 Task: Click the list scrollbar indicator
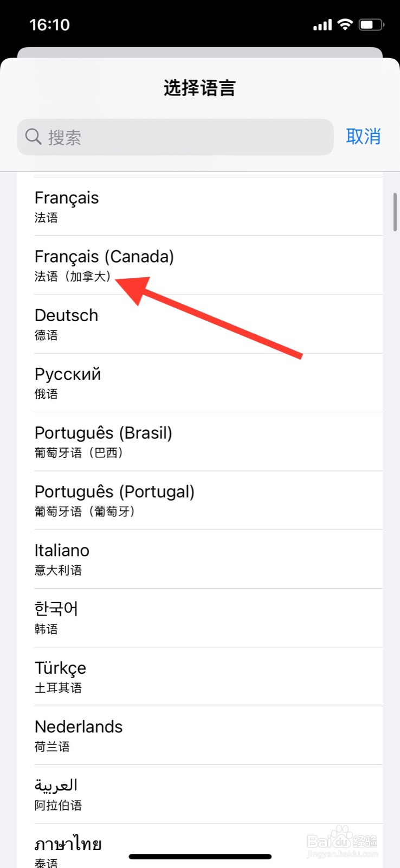click(395, 212)
